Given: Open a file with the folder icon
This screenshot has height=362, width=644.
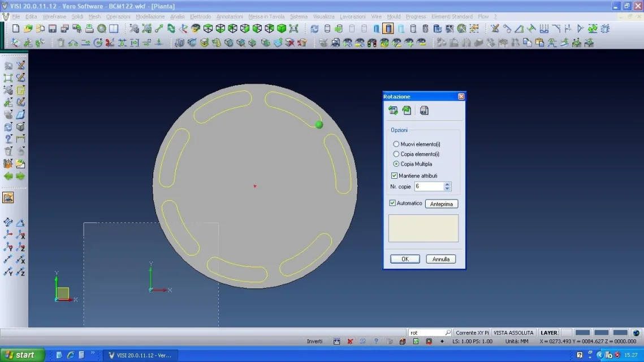Looking at the screenshot, I should click(28, 28).
